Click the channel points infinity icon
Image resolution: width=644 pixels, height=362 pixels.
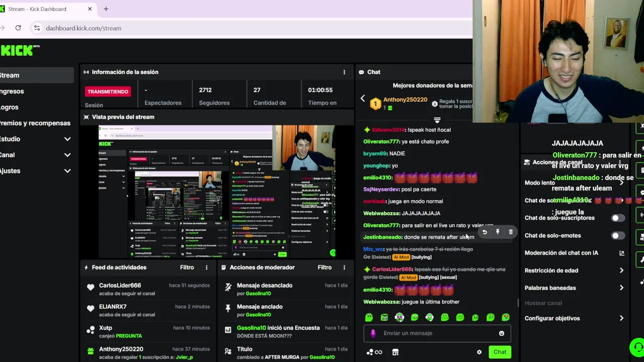point(375,352)
